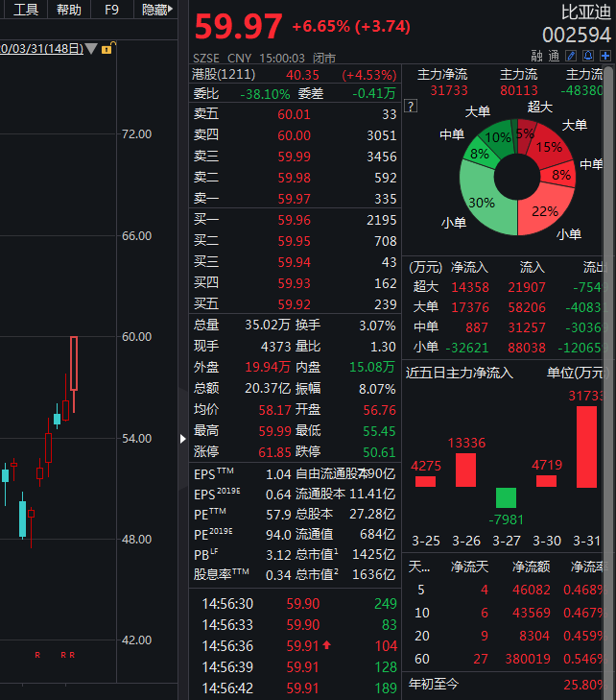Image resolution: width=616 pixels, height=700 pixels.
Task: Open the 帮助 menu
Action: [69, 10]
